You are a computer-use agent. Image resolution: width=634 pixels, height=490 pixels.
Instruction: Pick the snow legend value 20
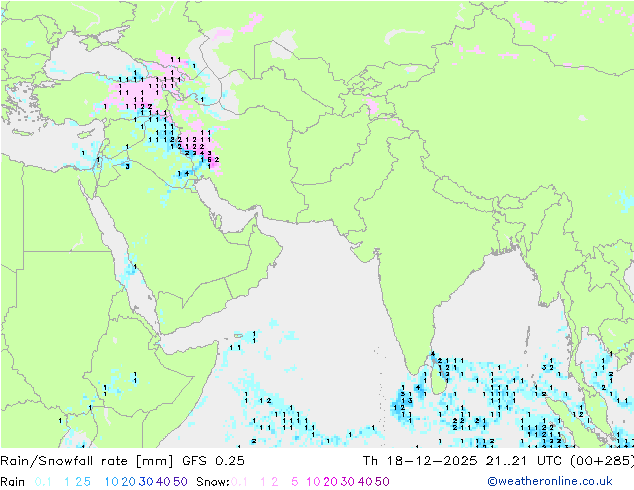(330, 482)
